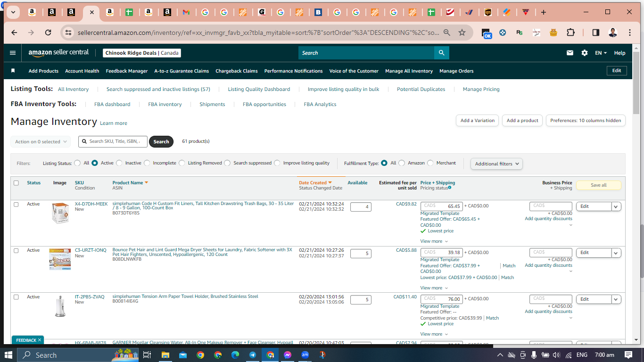Reload the page with the refresh icon
This screenshot has width=644, height=362.
click(48, 33)
